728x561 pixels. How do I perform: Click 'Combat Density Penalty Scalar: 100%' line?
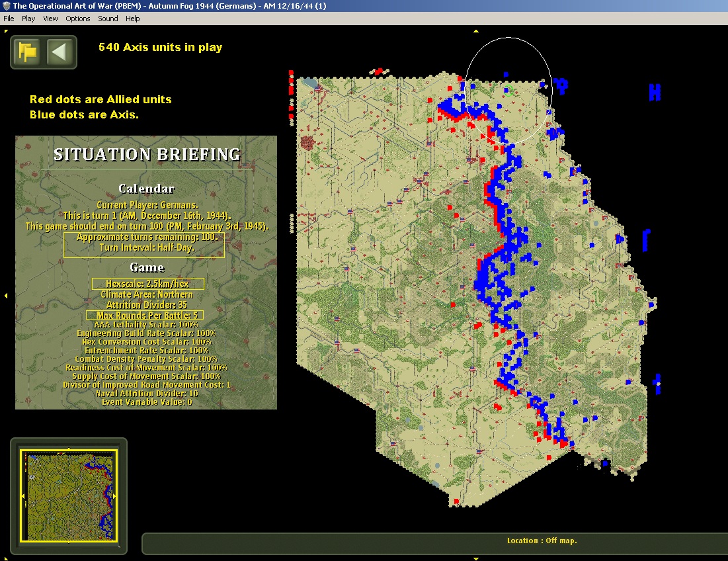coord(146,359)
